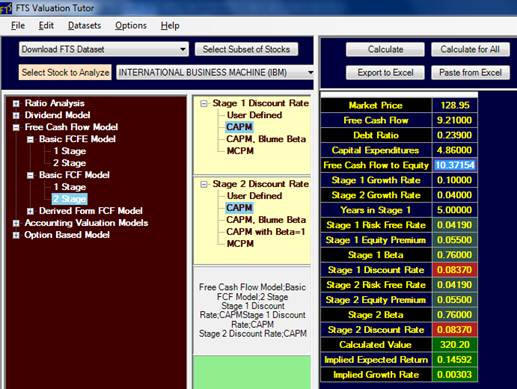Click the Stage 2 Growth Rate value 0.04000
This screenshot has width=517, height=389.
455,195
